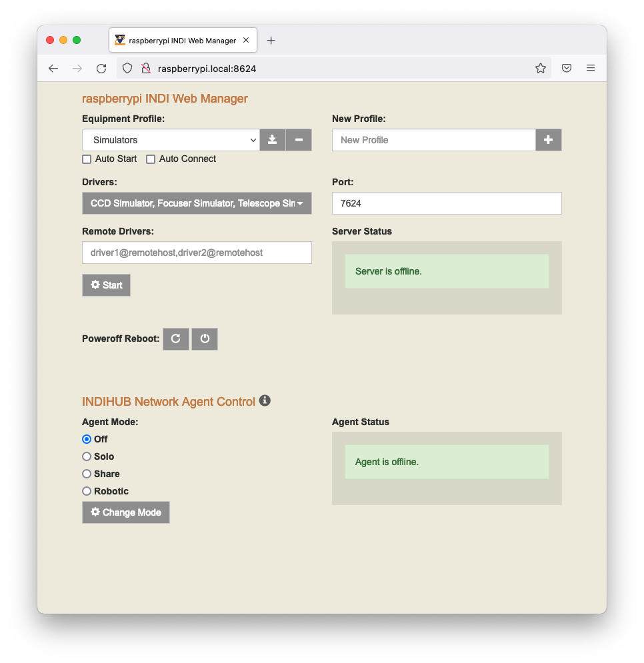Enable the Auto Connect checkbox
The image size is (644, 663).
[x=151, y=159]
